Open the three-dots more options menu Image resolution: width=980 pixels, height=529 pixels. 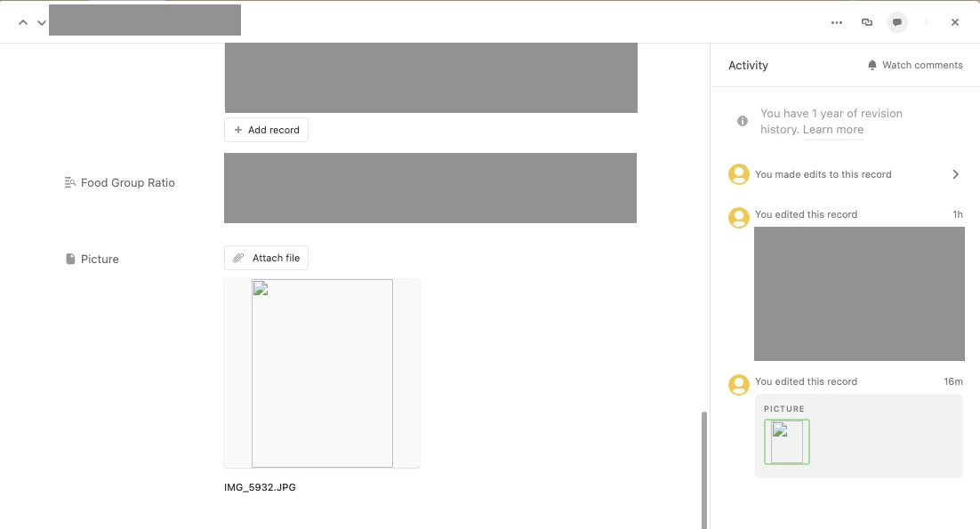(837, 22)
